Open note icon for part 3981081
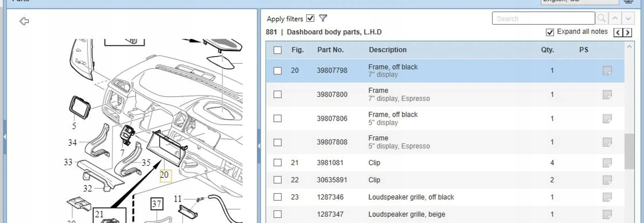644x223 pixels. pyautogui.click(x=607, y=163)
